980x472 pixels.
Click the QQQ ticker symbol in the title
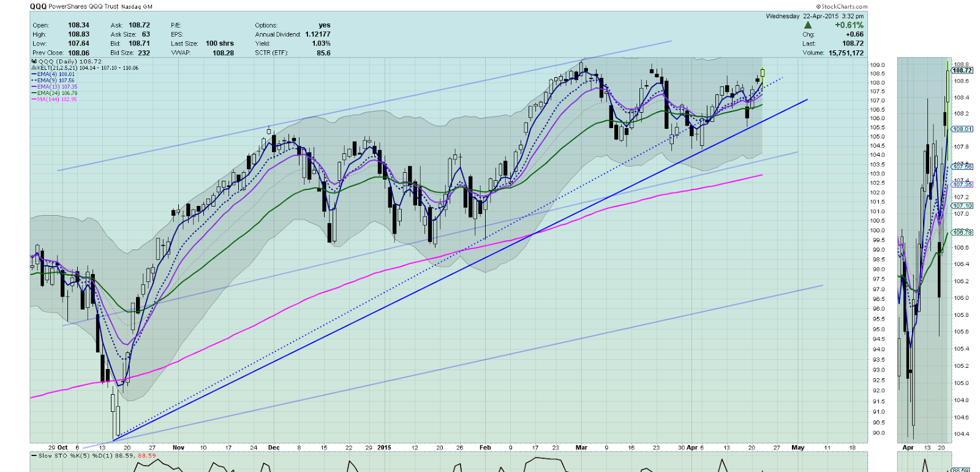click(38, 7)
